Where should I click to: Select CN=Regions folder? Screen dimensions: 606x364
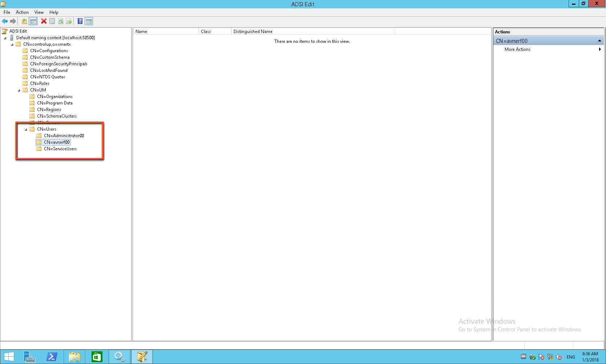[x=49, y=110]
